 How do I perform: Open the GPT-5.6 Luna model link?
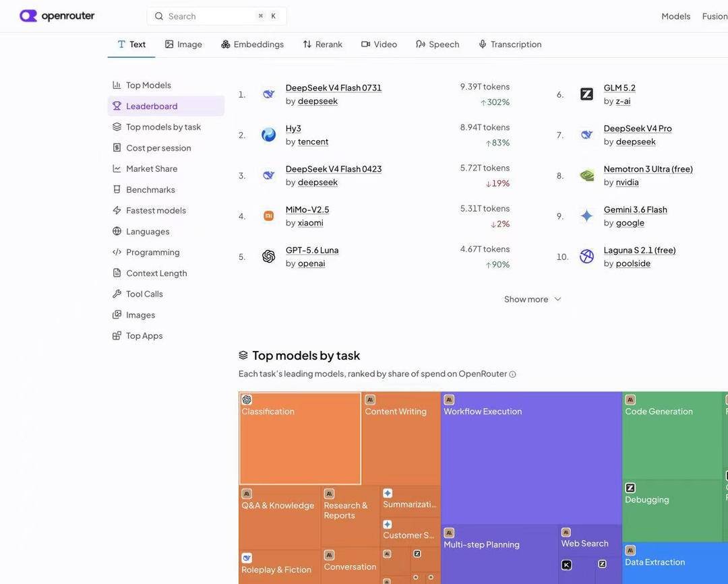[x=312, y=250]
